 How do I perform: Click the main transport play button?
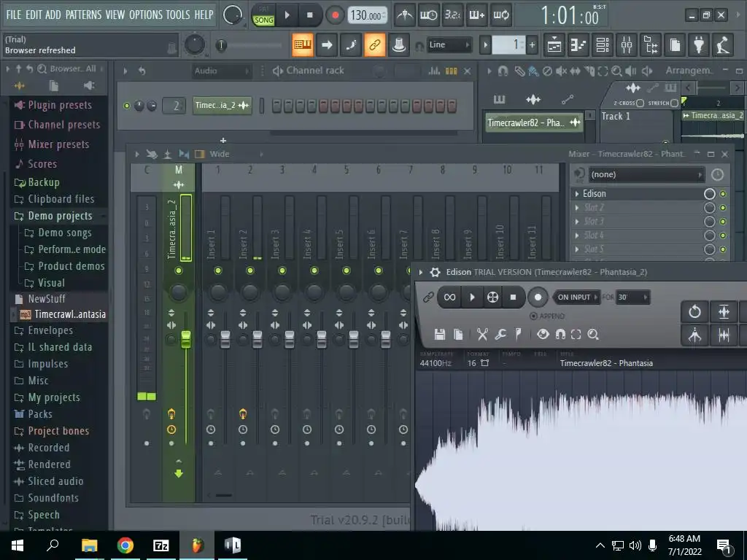click(287, 15)
